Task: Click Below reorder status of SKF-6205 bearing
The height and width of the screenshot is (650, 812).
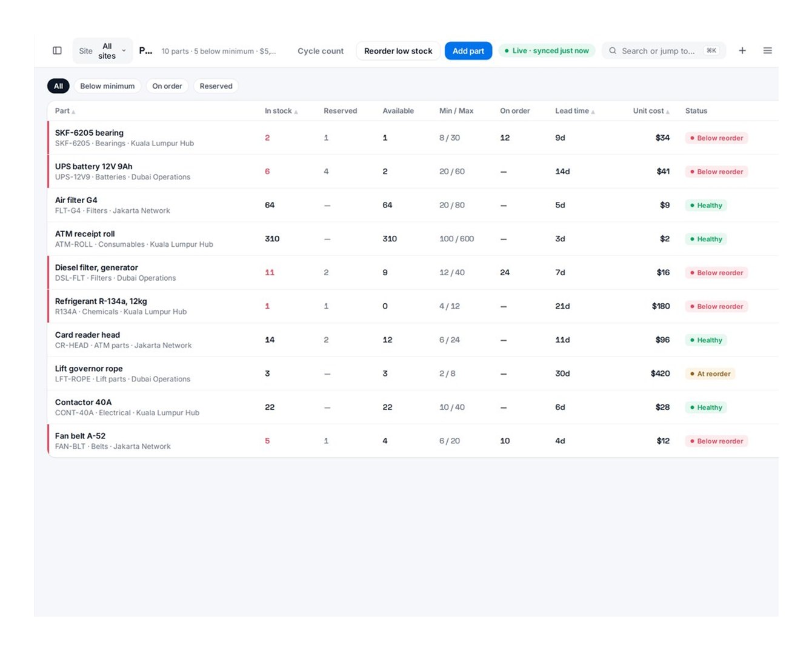Action: 716,138
